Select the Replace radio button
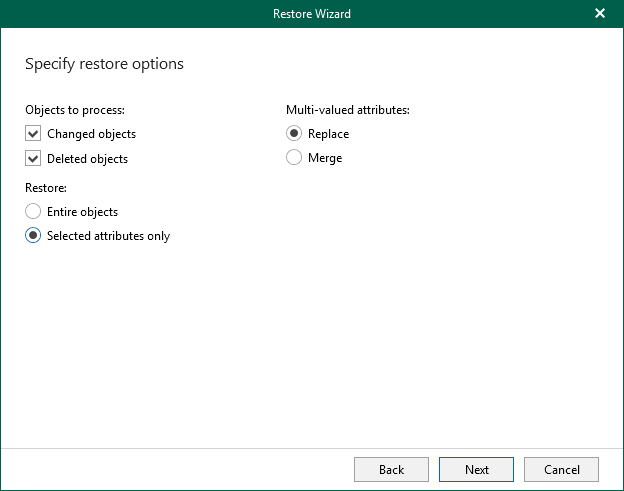Viewport: 624px width, 491px height. [294, 134]
